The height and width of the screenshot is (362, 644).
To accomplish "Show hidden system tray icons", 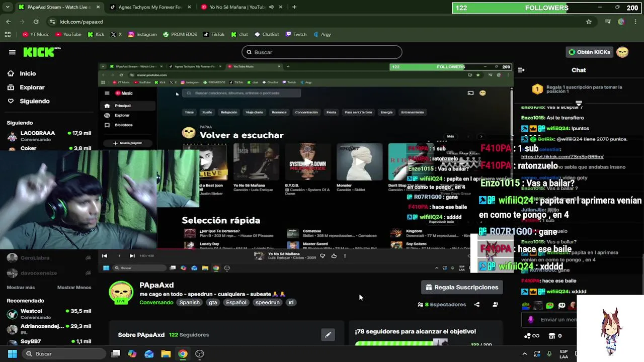I will click(525, 354).
